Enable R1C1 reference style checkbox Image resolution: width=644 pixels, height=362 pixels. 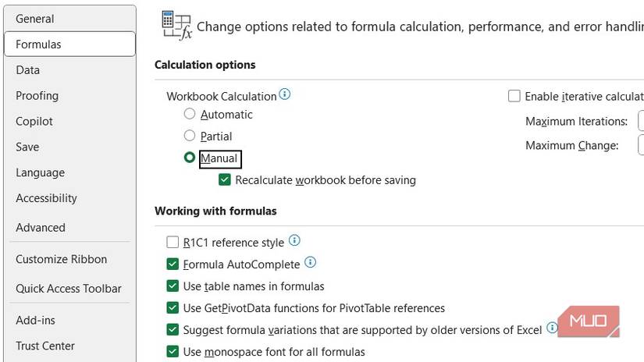click(173, 243)
